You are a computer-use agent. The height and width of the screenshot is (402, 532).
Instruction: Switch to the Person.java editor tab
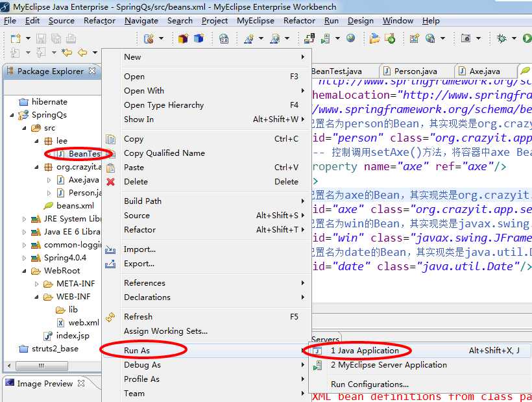pos(410,71)
